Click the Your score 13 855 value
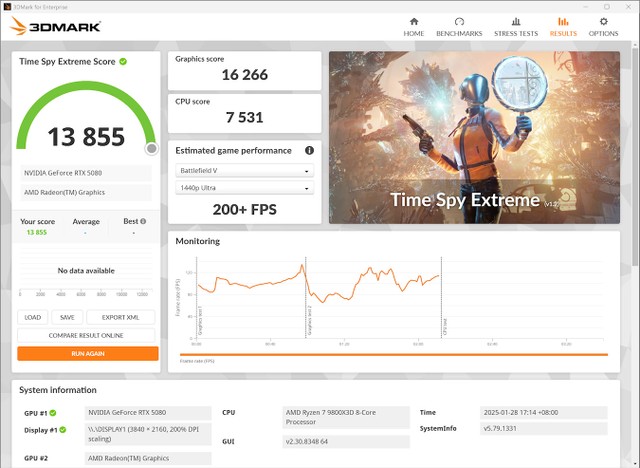The height and width of the screenshot is (468, 640). tap(37, 232)
